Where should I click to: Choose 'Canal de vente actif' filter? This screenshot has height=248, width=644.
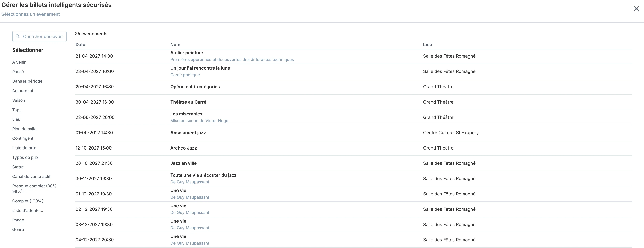pyautogui.click(x=31, y=176)
